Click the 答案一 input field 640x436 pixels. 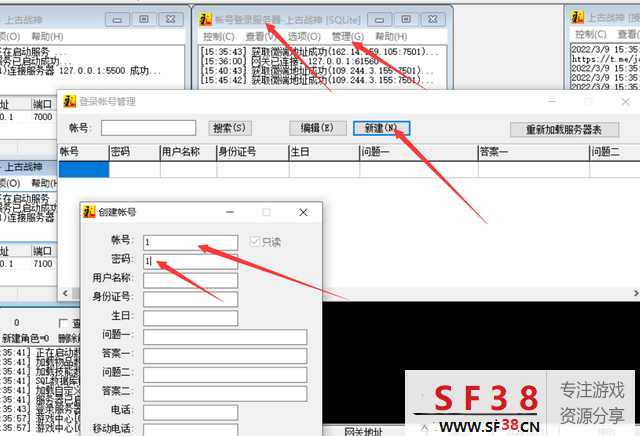point(225,356)
